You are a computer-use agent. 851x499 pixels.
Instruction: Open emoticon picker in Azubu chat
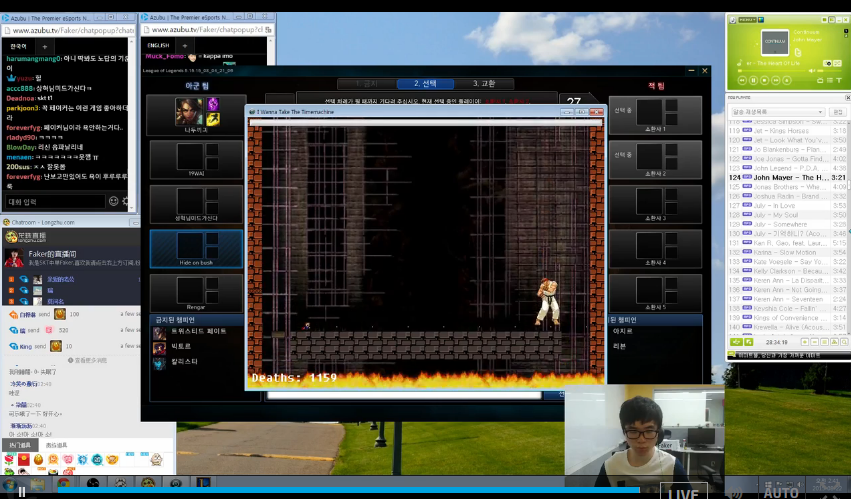pyautogui.click(x=113, y=201)
